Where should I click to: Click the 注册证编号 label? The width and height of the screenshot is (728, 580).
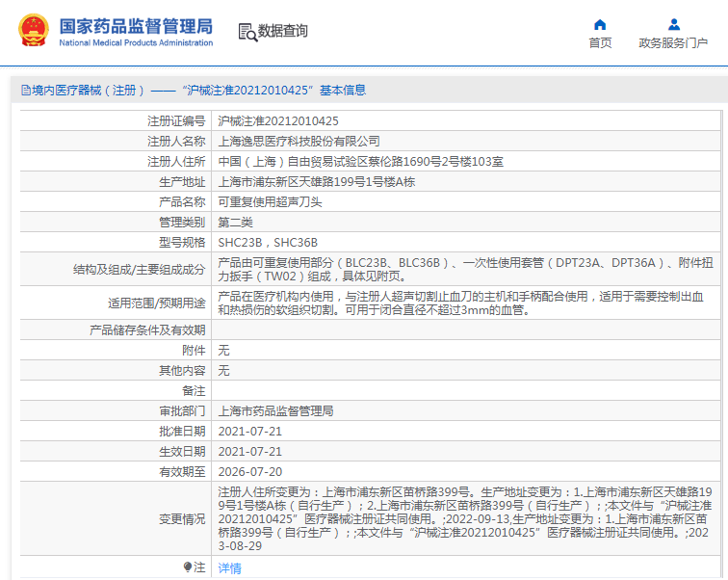point(176,121)
